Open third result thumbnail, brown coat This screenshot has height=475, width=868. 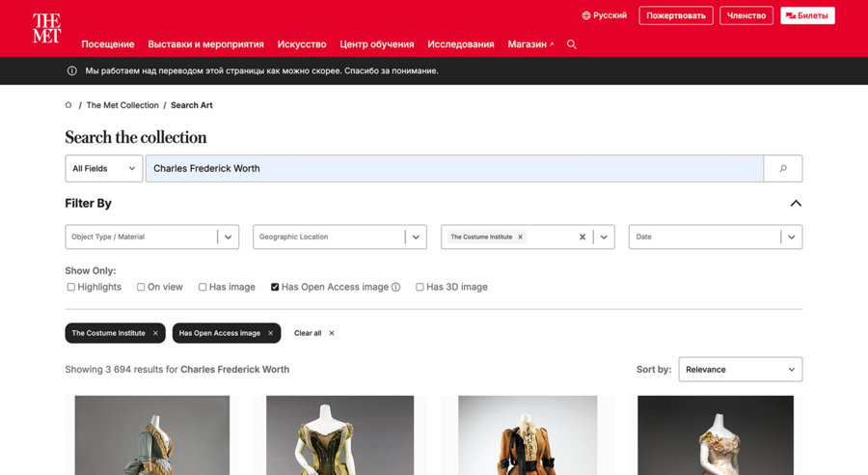tap(528, 435)
